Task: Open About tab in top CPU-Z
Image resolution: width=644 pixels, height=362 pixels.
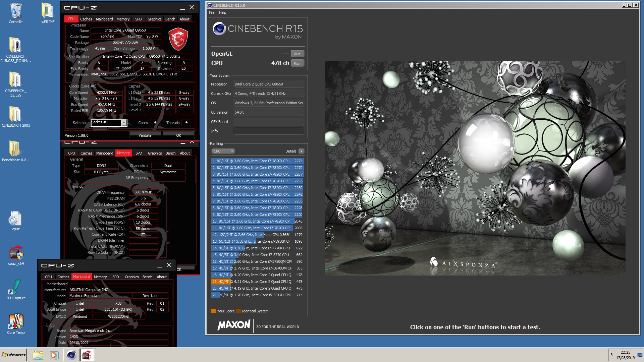Action: tap(184, 19)
